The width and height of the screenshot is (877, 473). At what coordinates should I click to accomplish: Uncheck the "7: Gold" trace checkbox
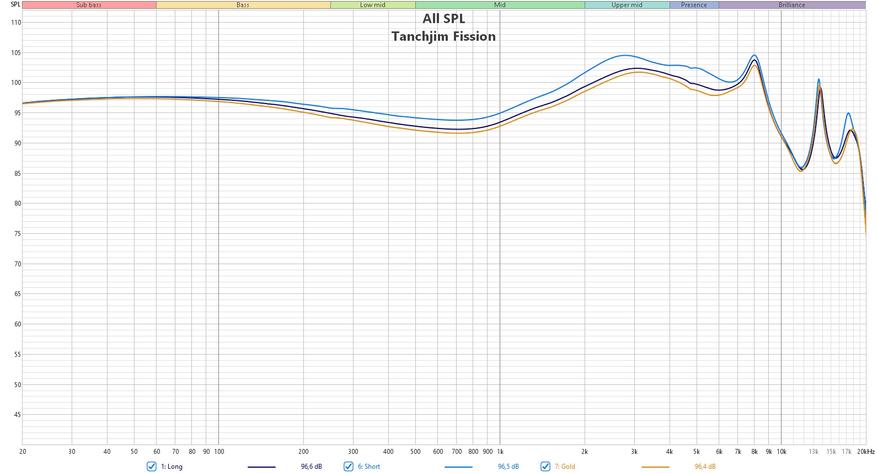(545, 466)
